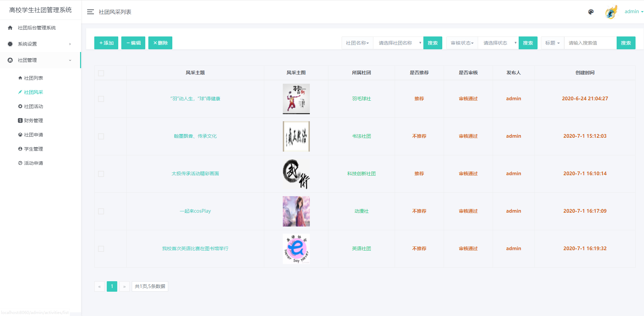Go to next page with » button
644x316 pixels.
click(124, 286)
